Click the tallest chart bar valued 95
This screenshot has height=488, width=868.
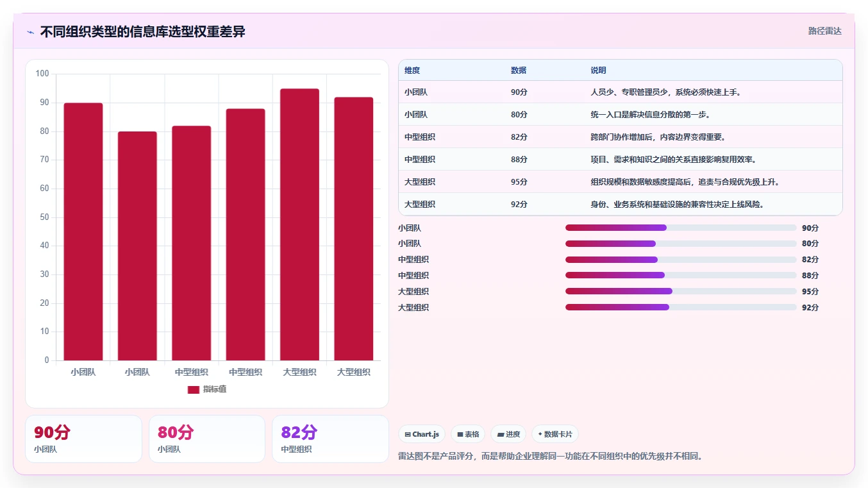pos(300,224)
